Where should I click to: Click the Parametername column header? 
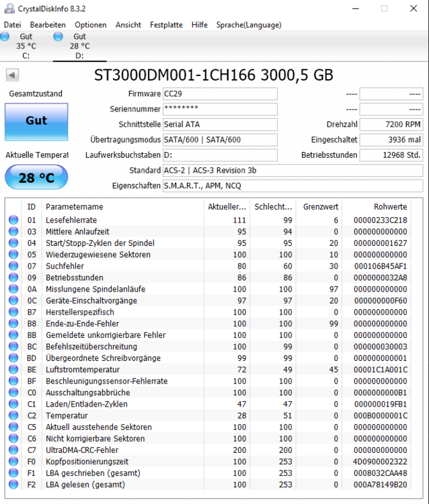(75, 206)
